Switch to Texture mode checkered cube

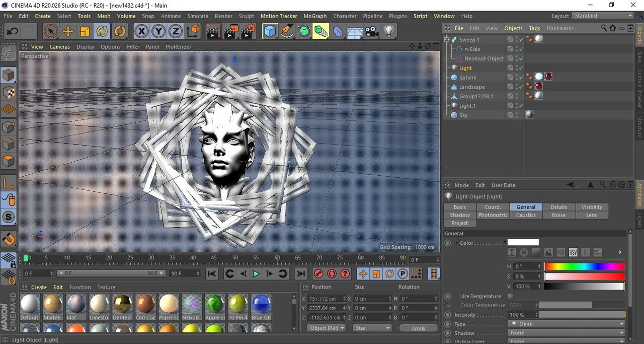(9, 92)
